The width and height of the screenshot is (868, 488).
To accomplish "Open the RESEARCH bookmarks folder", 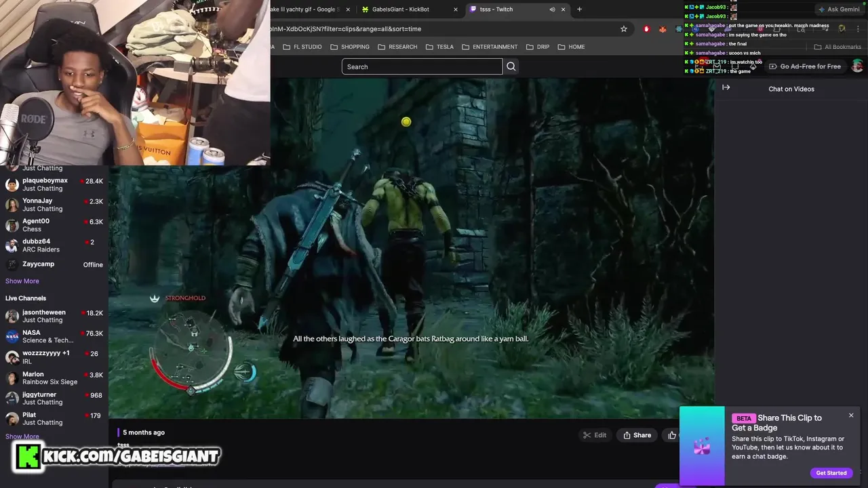I will tap(397, 47).
